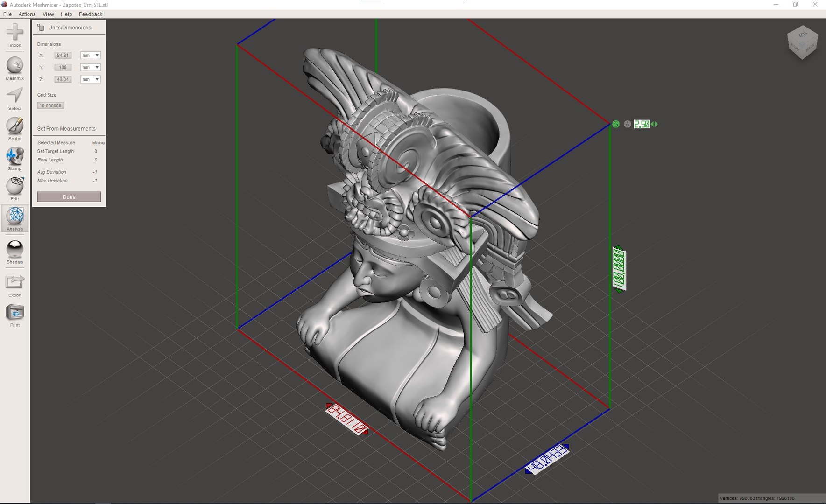Click the Real Length value
This screenshot has height=504, width=826.
(96, 160)
